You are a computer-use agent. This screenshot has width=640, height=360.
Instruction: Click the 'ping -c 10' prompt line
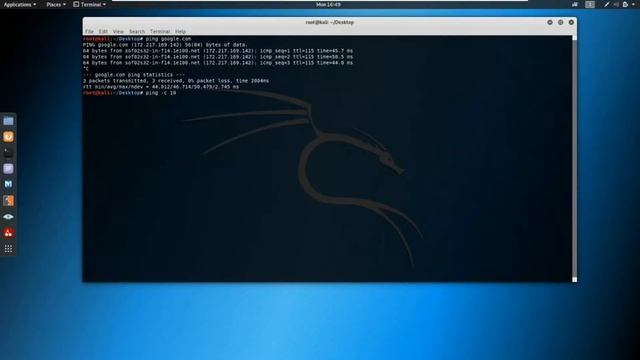[x=129, y=93]
